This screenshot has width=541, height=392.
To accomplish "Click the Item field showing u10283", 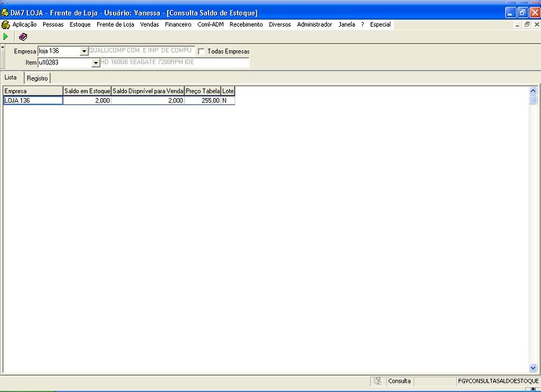I will click(x=65, y=63).
